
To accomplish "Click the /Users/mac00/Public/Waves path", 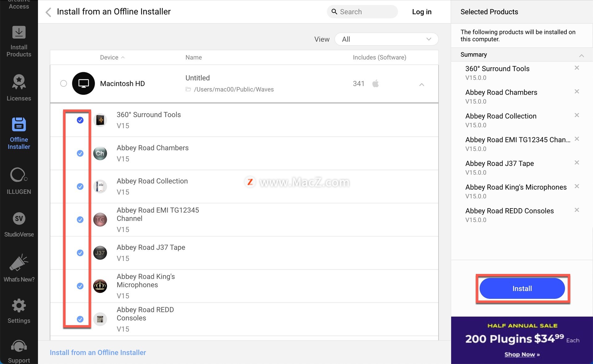I will 234,89.
